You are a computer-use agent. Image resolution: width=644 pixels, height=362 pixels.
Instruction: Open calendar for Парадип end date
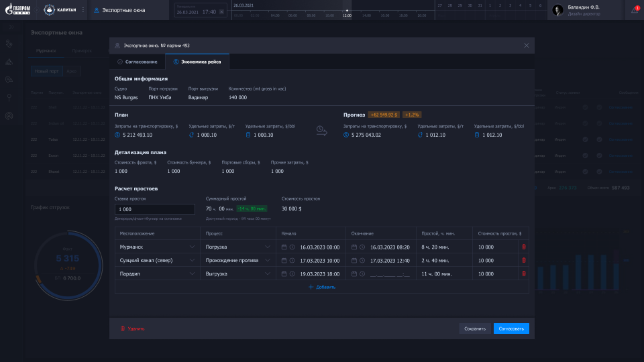click(354, 274)
